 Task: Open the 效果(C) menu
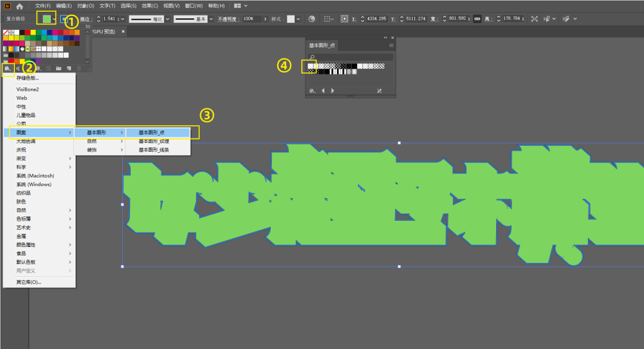point(150,6)
